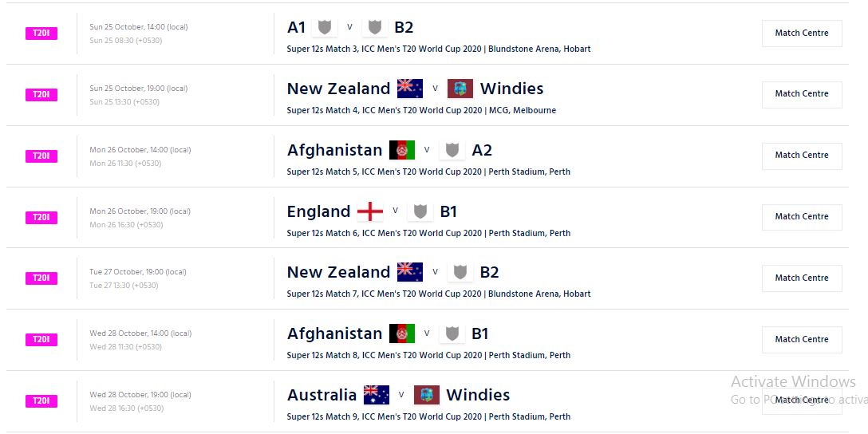Click Super 12s Match 6 details text
This screenshot has width=868, height=434.
pyautogui.click(x=428, y=233)
